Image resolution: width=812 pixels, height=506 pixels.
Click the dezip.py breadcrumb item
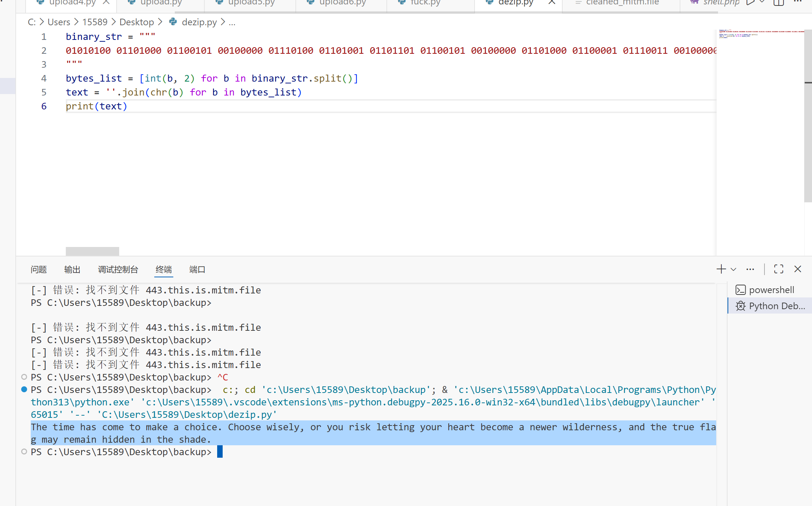(199, 22)
